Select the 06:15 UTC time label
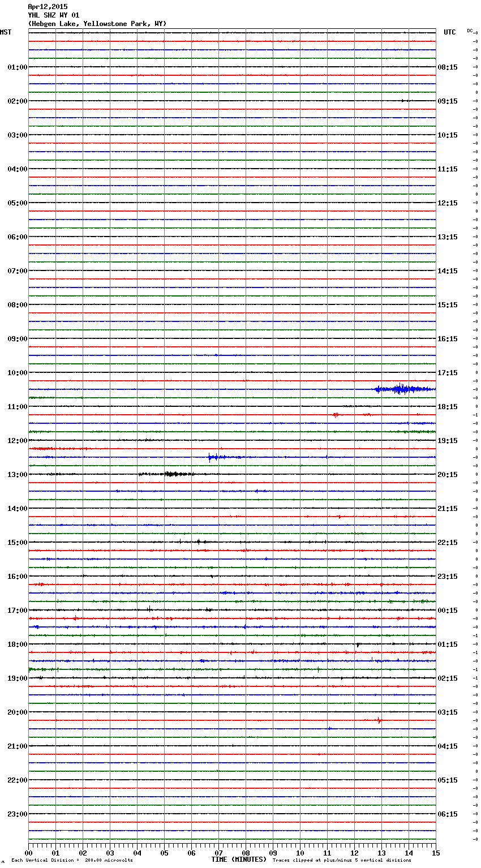Screen dimensions: 481x868 coord(448,814)
